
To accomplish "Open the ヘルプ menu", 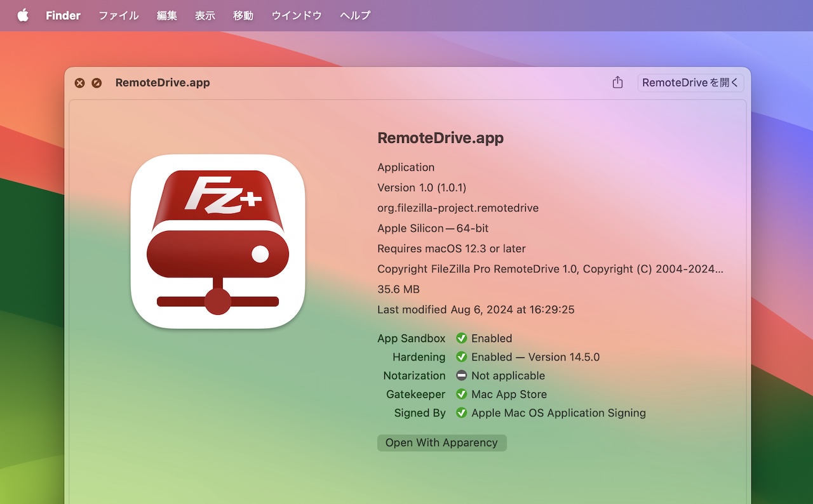I will pos(355,15).
